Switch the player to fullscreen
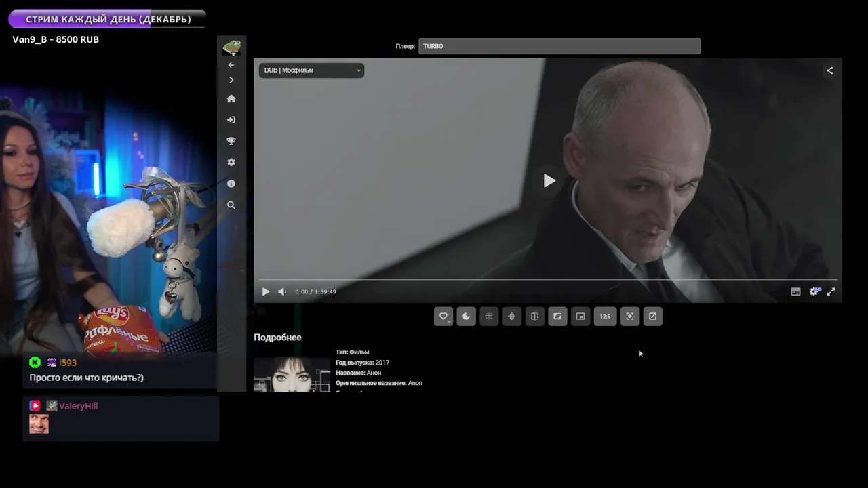The width and height of the screenshot is (868, 488). 831,292
